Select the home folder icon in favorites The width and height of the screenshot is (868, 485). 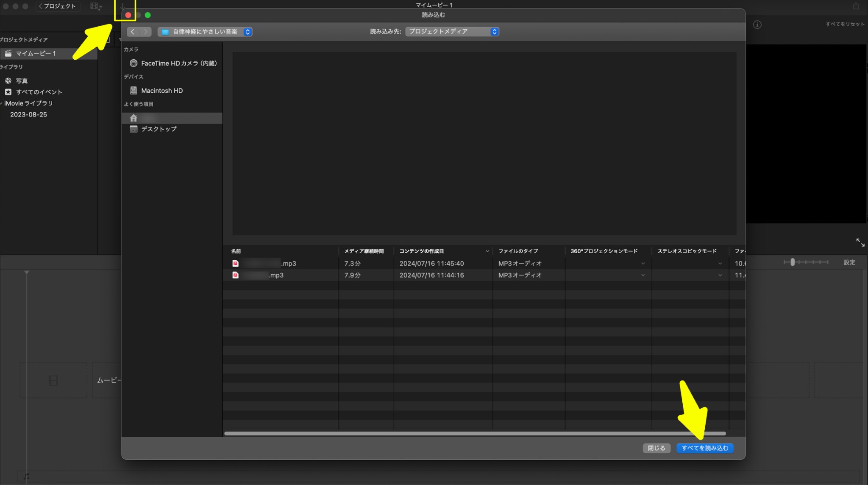click(x=134, y=118)
